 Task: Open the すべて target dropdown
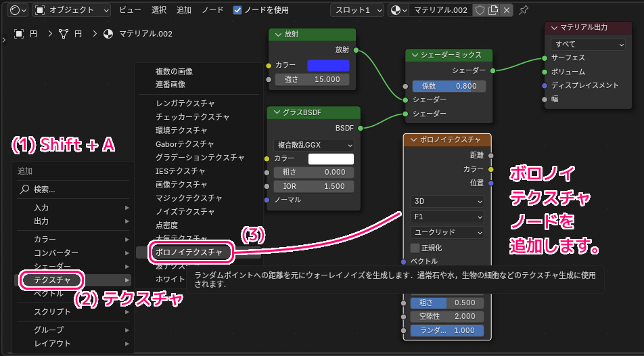588,44
